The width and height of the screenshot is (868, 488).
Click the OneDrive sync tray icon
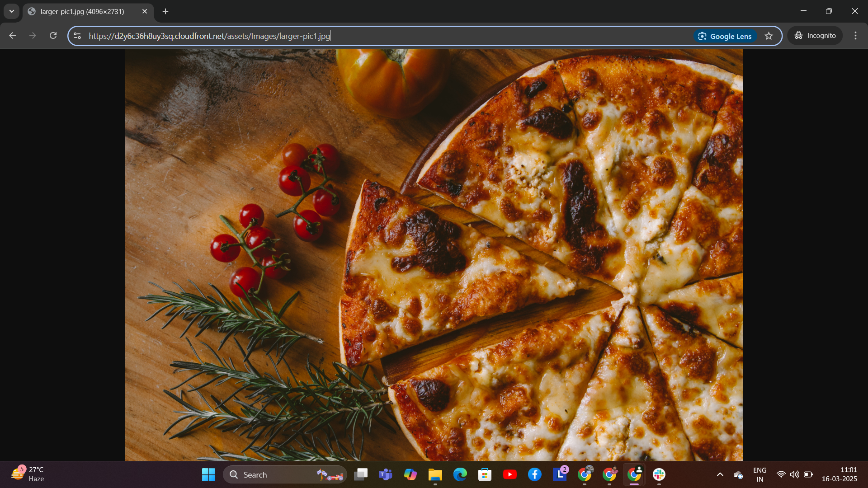point(738,474)
